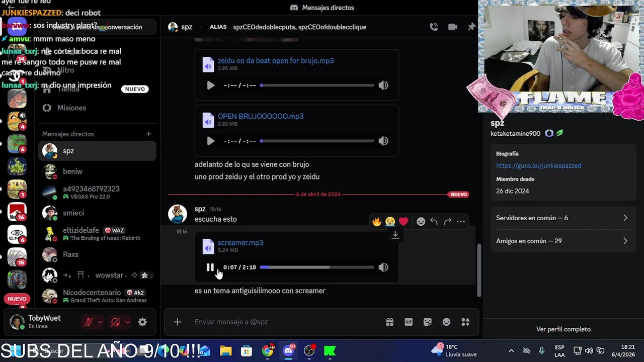Click the OPEN BRUJOOOOOO.mp3 filename link
Image resolution: width=644 pixels, height=362 pixels.
click(x=261, y=116)
